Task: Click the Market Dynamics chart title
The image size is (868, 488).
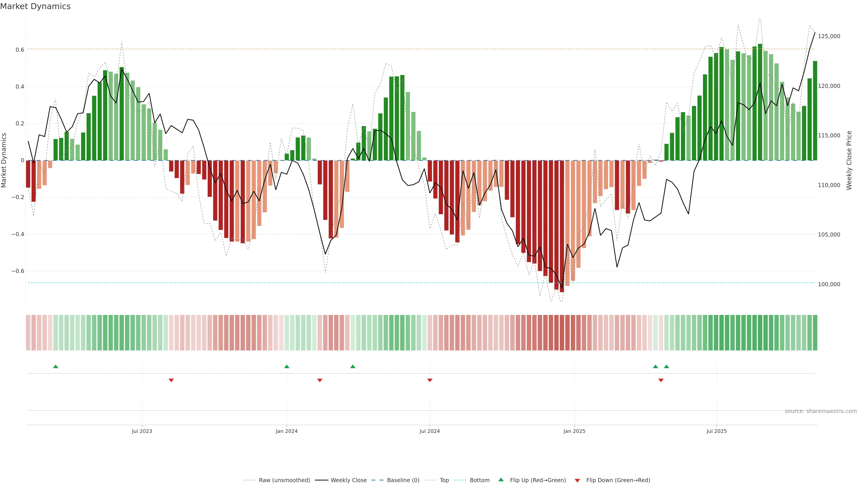Action: pos(35,6)
